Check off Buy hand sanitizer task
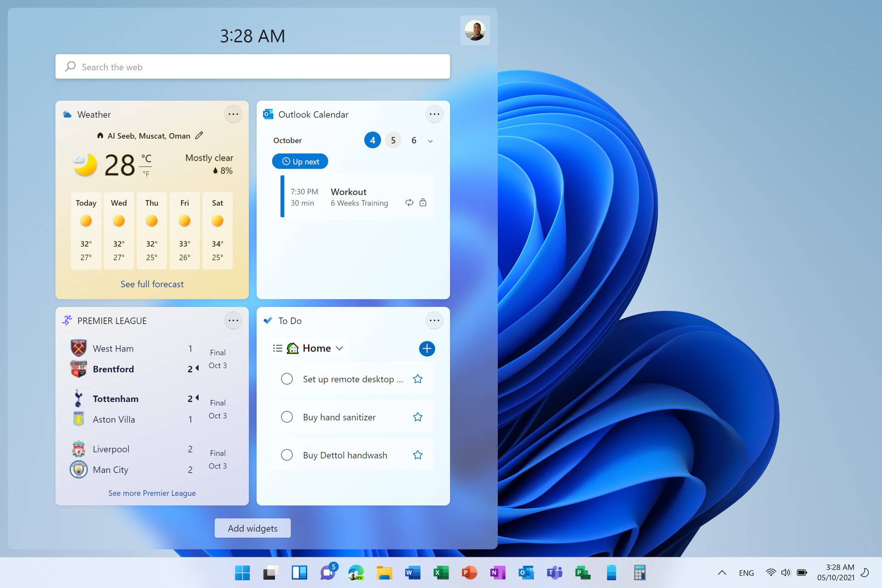 pyautogui.click(x=287, y=417)
